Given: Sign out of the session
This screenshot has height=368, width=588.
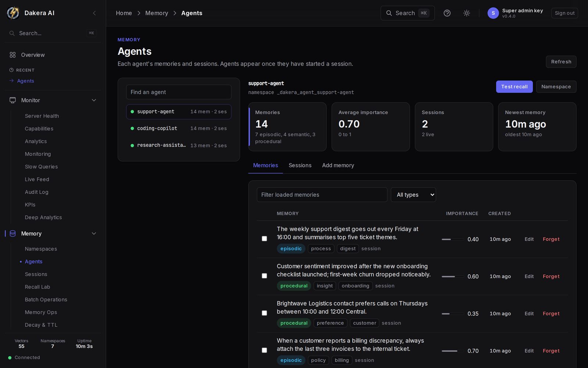Looking at the screenshot, I should pyautogui.click(x=564, y=13).
